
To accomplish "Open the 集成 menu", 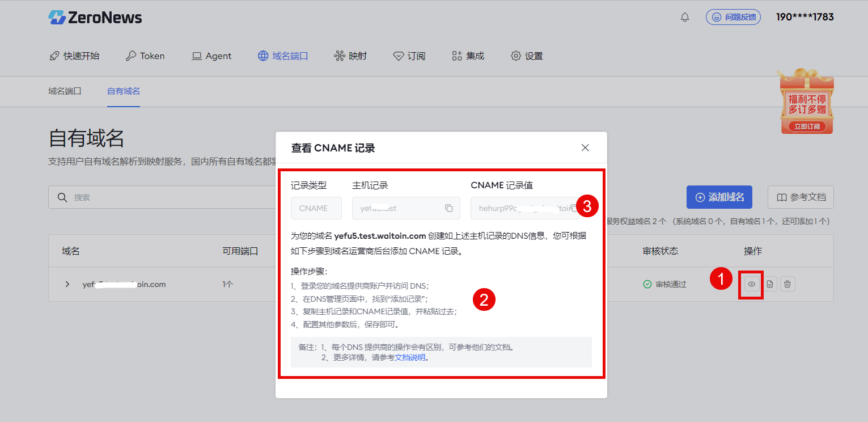I will tap(468, 56).
